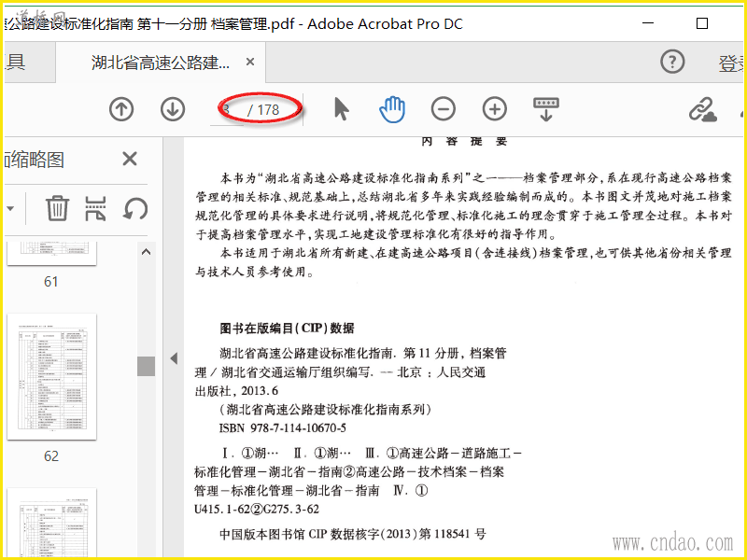Delete selected pages with trash icon
Viewport: 747px width, 560px height.
(x=57, y=208)
